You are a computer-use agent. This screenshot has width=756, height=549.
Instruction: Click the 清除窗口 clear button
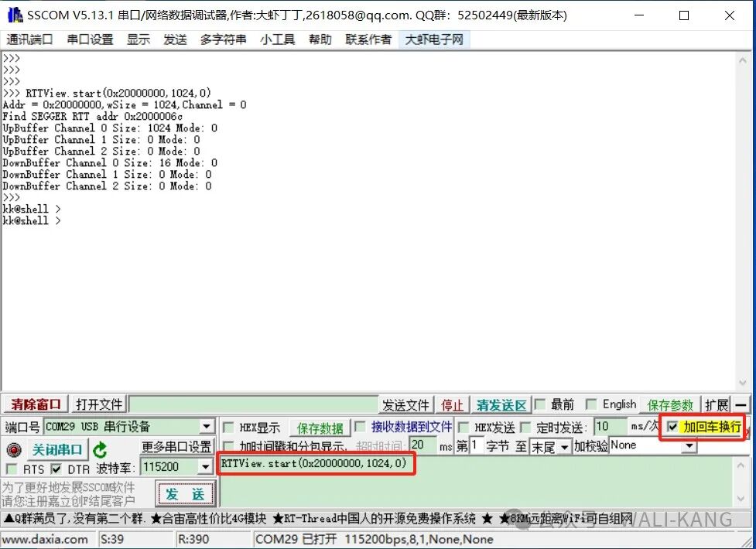(x=35, y=404)
